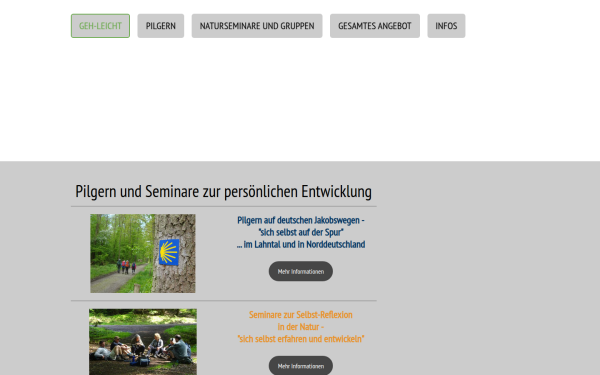Click Mehr Informationen under Jakobswegen text
This screenshot has height=375, width=600.
(x=301, y=271)
